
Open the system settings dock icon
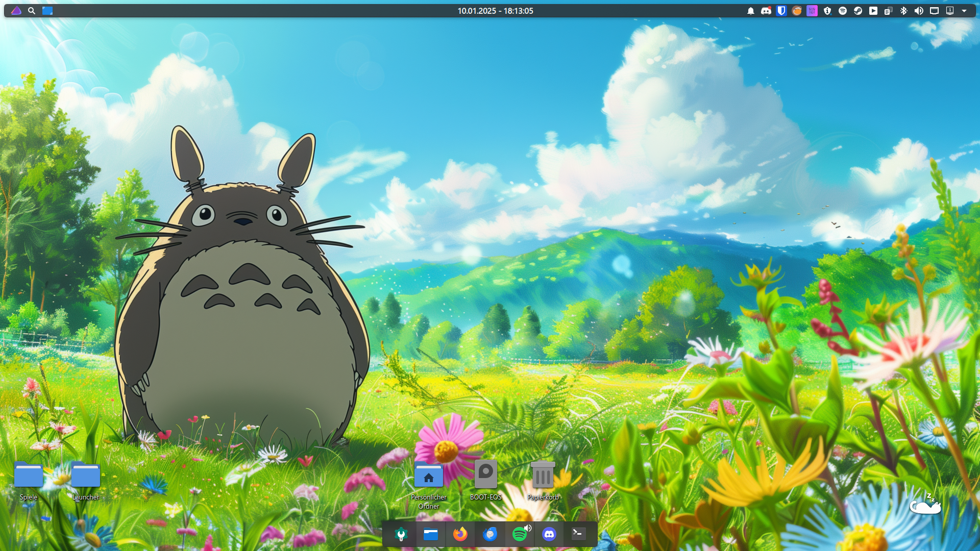(401, 534)
